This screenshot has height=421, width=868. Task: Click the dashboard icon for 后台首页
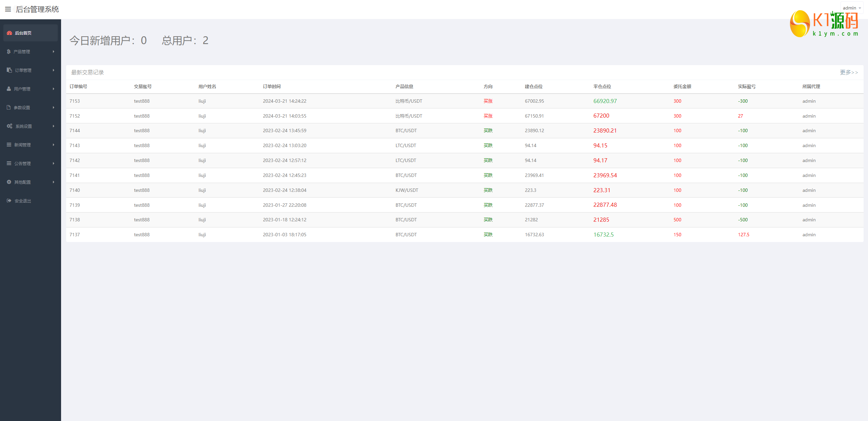10,33
